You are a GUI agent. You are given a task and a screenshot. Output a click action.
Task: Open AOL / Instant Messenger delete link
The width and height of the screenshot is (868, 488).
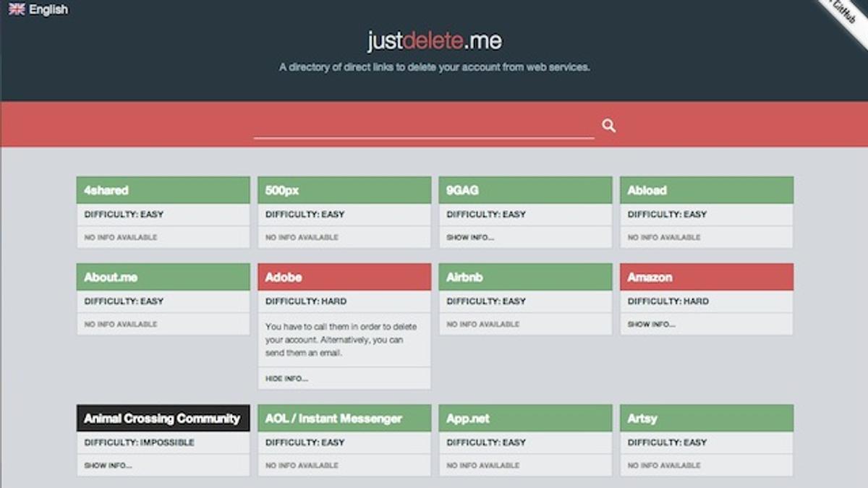(344, 418)
